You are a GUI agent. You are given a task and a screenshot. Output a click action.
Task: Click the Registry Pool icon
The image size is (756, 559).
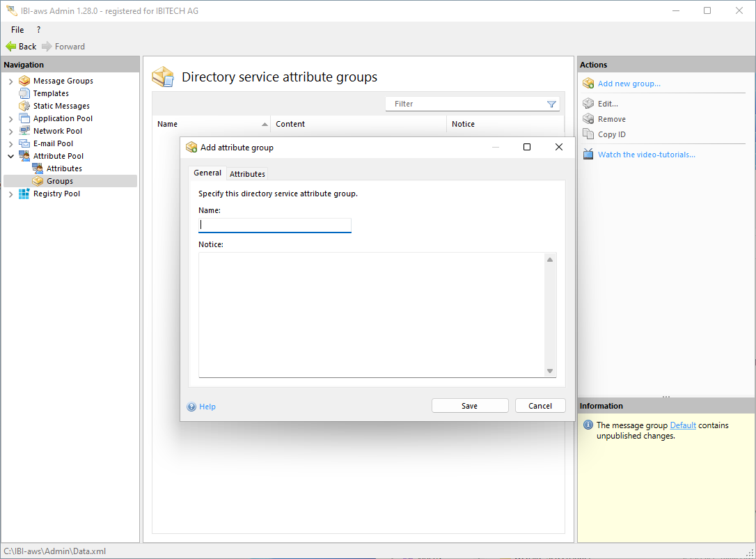coord(24,194)
